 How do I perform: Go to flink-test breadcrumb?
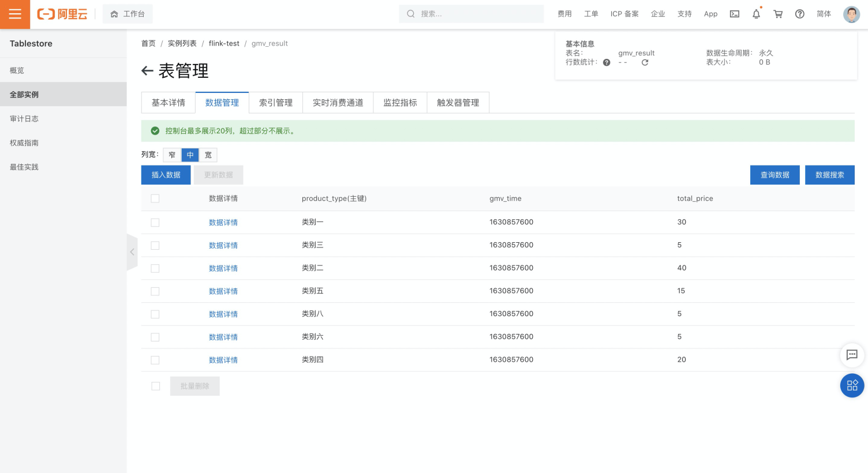click(x=224, y=43)
